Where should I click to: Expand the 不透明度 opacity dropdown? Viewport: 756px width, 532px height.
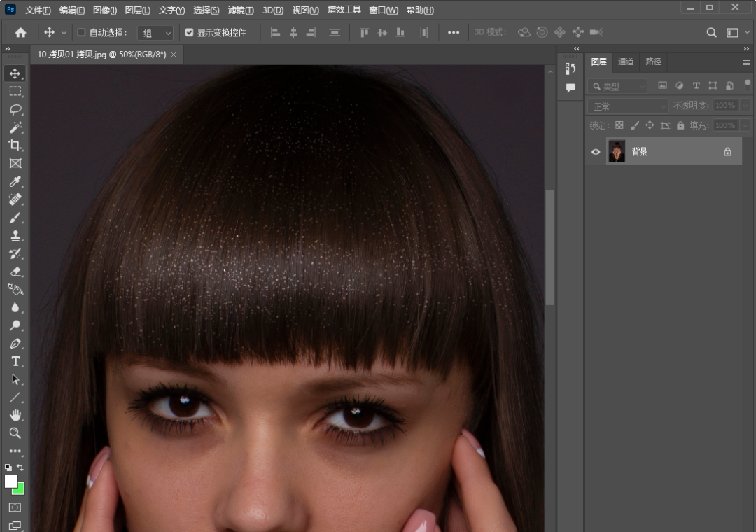[x=744, y=106]
